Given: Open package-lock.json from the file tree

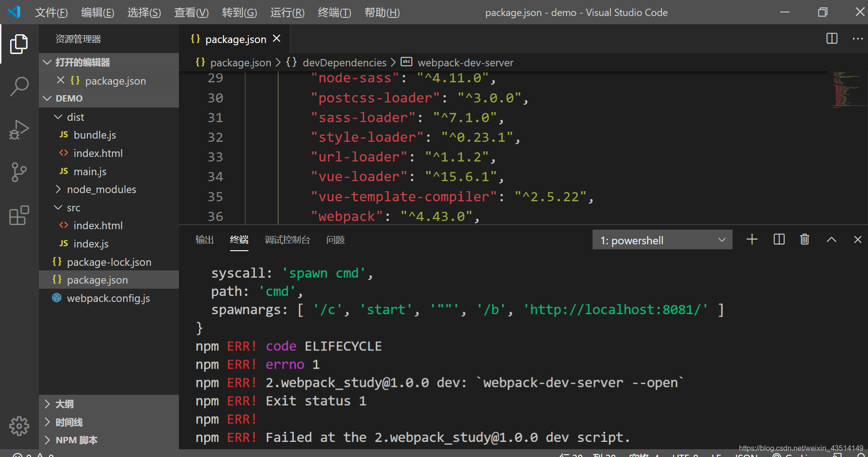Looking at the screenshot, I should (109, 262).
